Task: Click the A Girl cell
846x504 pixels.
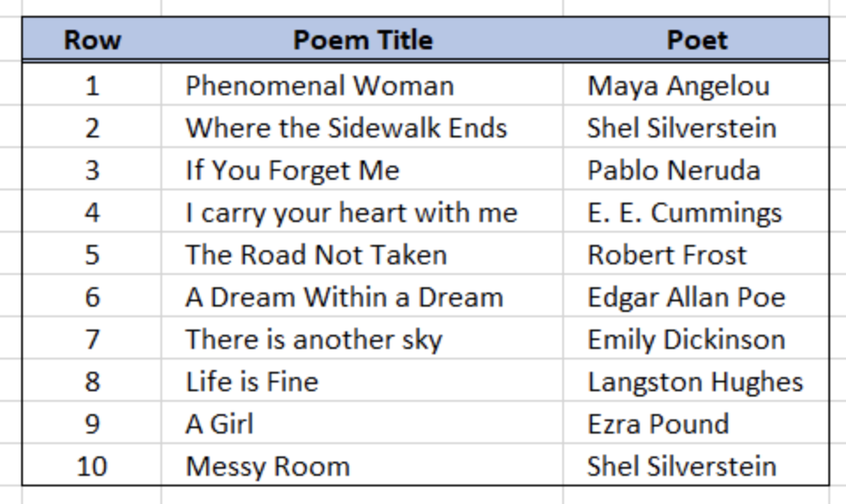Action: pyautogui.click(x=362, y=423)
